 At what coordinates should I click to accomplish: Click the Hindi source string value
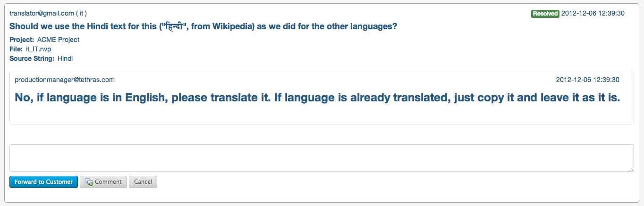click(x=65, y=58)
